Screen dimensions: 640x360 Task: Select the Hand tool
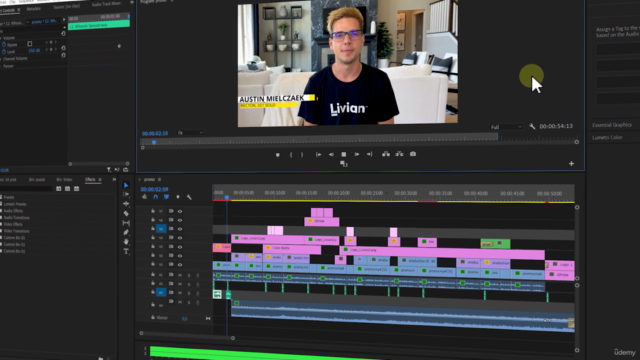tap(126, 242)
